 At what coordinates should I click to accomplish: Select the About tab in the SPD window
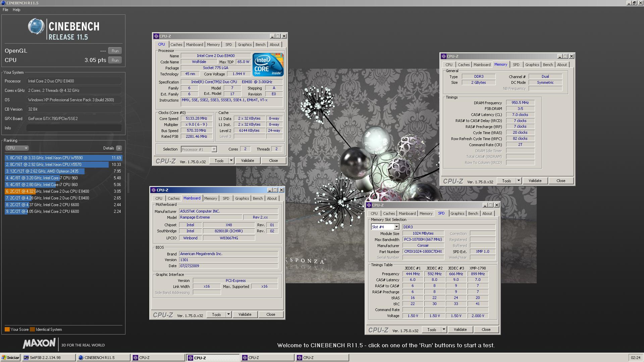(487, 214)
